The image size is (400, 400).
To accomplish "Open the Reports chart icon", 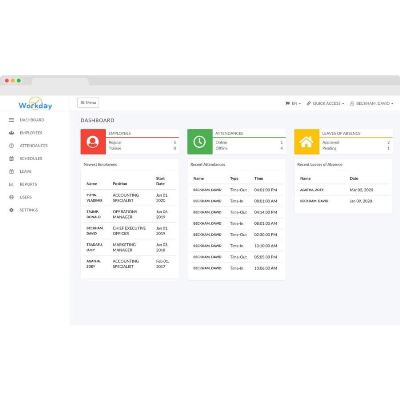I will click(x=12, y=184).
